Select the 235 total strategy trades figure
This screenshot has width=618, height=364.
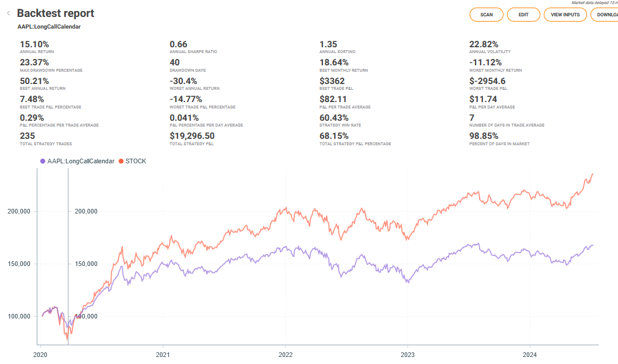tap(27, 136)
